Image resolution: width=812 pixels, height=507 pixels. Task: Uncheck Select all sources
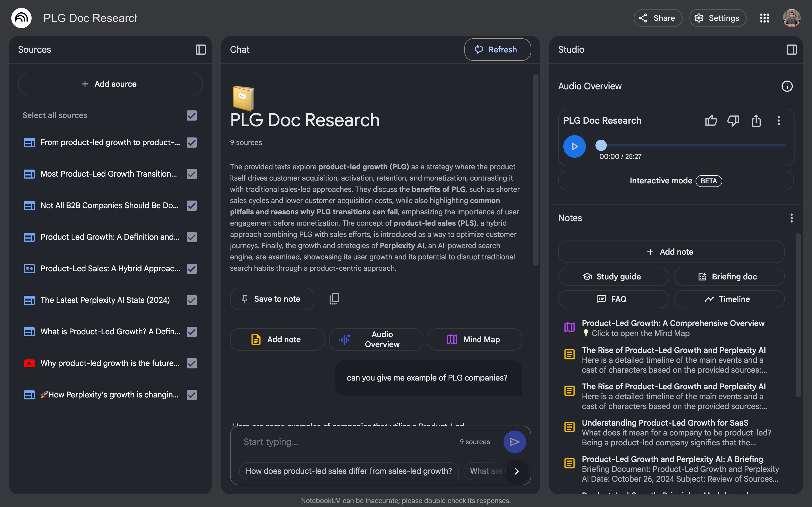(191, 116)
